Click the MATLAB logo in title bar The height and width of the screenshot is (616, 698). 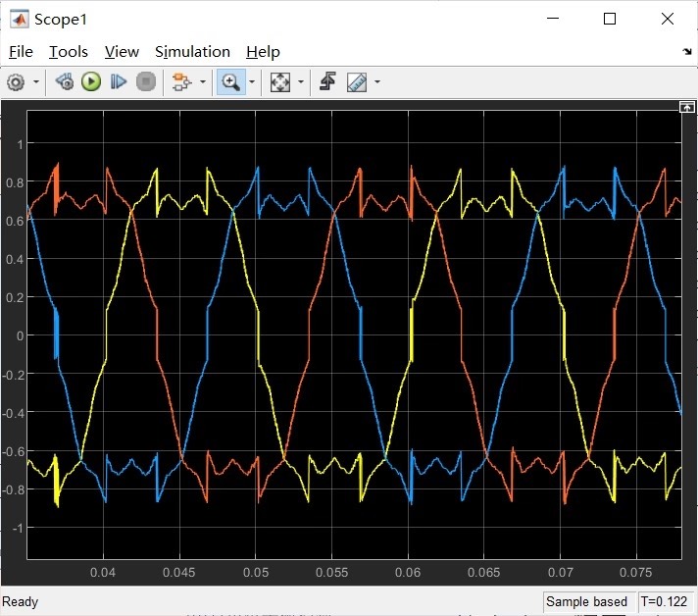tap(20, 20)
